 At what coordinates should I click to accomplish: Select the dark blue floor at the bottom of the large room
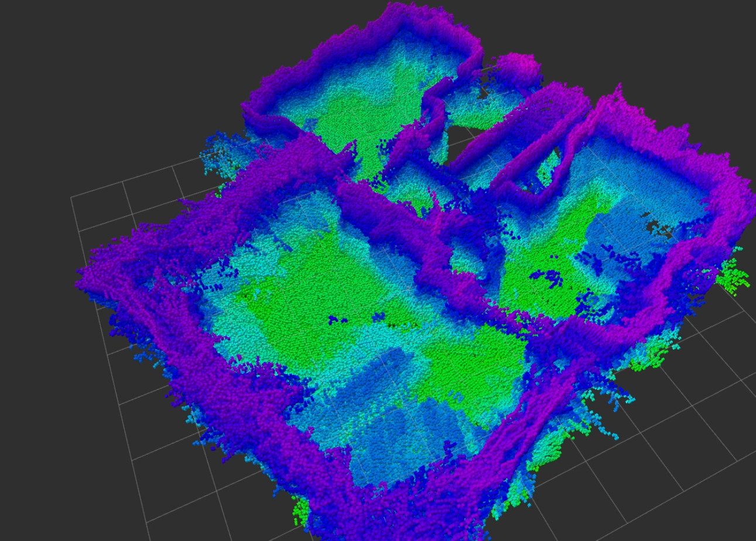tap(386, 445)
